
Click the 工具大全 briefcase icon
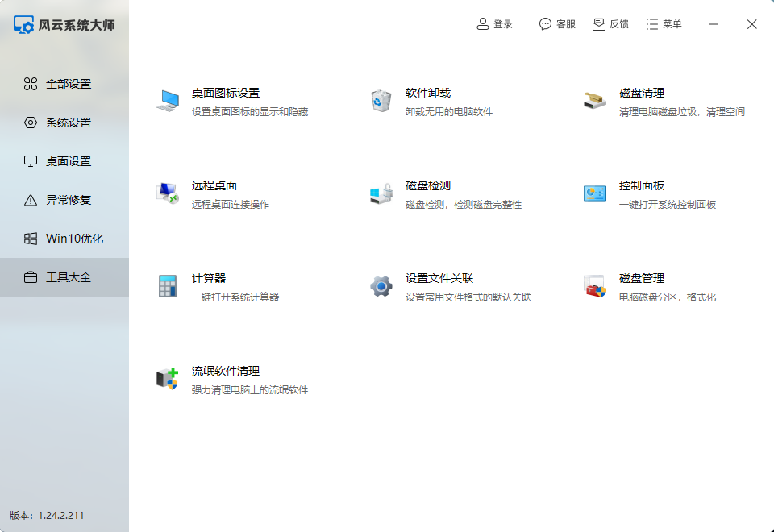[x=31, y=277]
